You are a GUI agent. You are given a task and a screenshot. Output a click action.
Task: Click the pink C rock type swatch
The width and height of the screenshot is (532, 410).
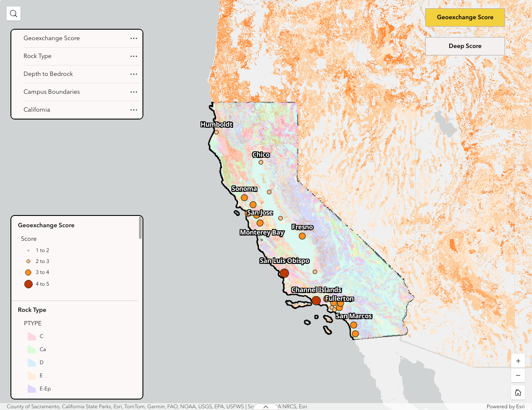[x=31, y=336]
